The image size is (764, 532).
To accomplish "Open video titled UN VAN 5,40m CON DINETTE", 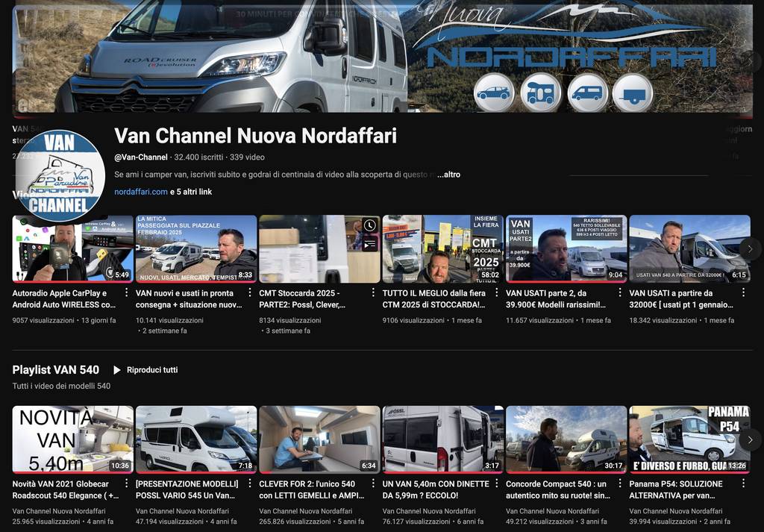I will pyautogui.click(x=436, y=489).
